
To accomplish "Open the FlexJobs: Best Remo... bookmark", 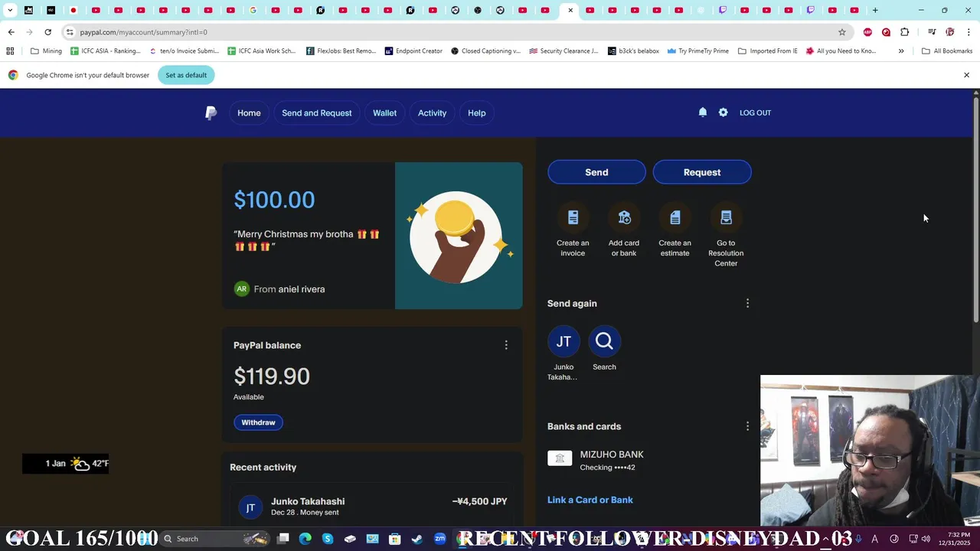I will click(x=341, y=51).
